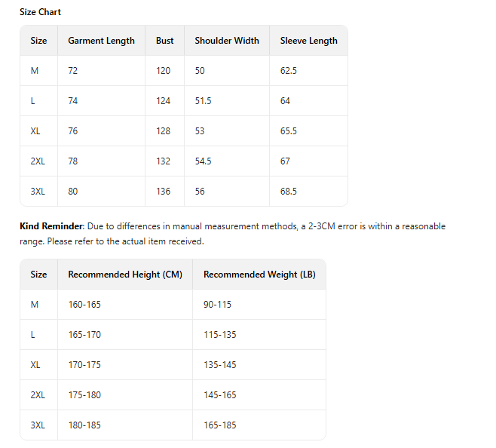Select the "Sleeve Length" column header
This screenshot has height=448, width=496.
[x=308, y=41]
